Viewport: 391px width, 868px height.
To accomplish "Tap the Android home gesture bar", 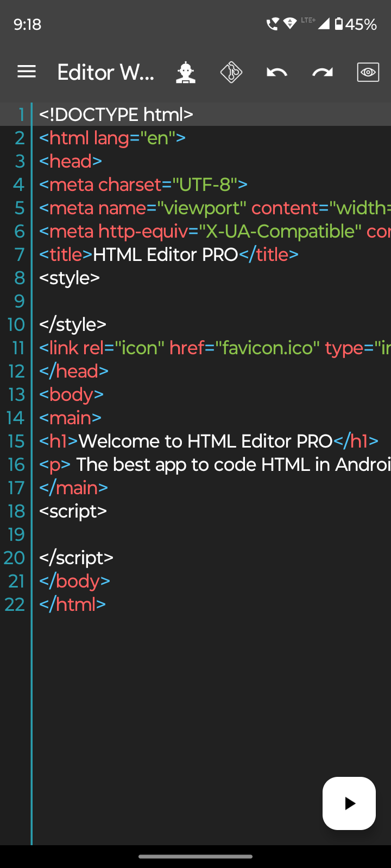I will point(195,857).
